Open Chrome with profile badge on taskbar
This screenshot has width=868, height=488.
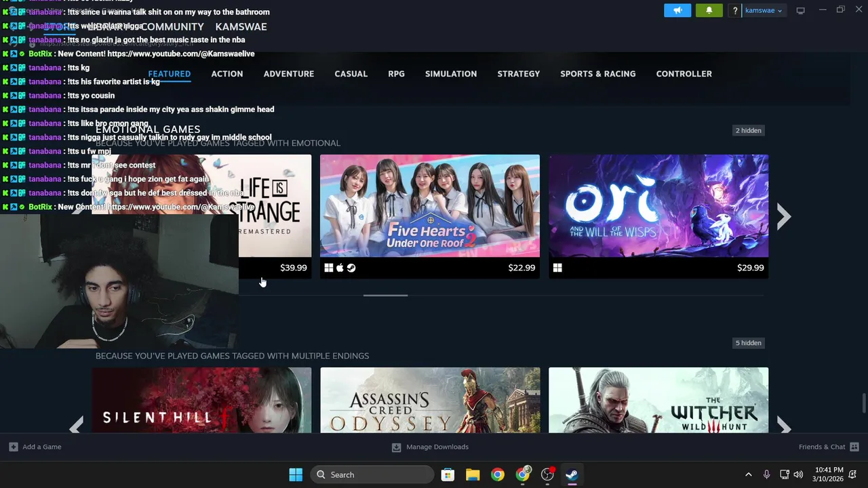click(523, 474)
